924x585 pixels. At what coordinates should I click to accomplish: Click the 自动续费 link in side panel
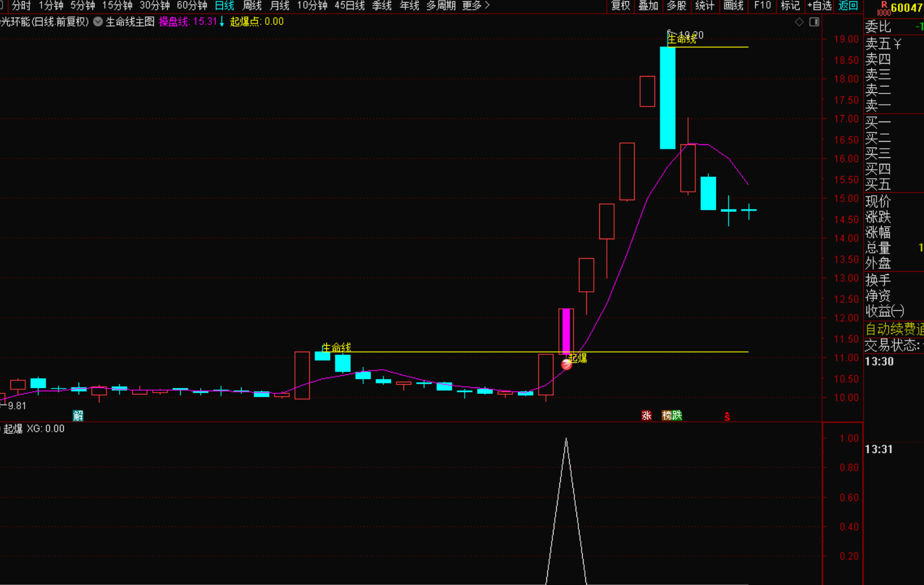point(894,329)
